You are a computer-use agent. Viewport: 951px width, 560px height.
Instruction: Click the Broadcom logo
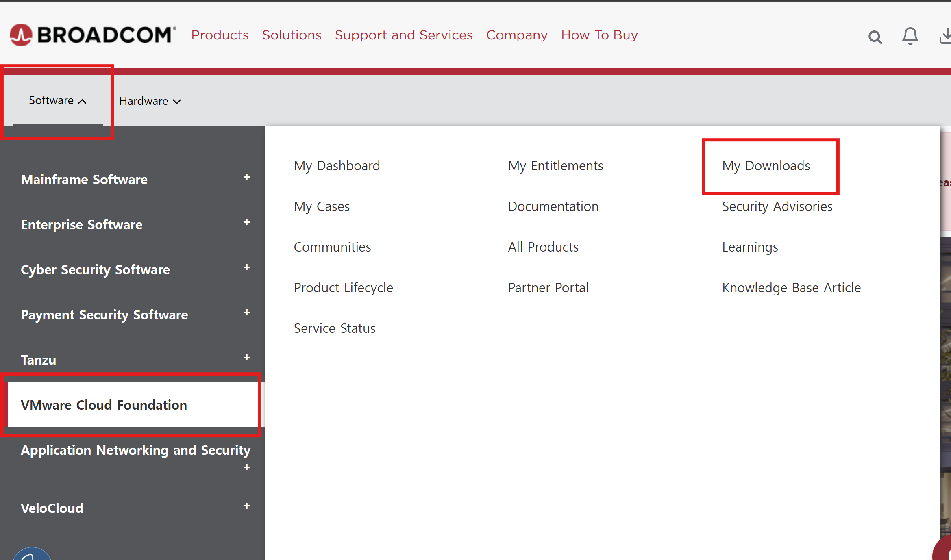coord(93,35)
